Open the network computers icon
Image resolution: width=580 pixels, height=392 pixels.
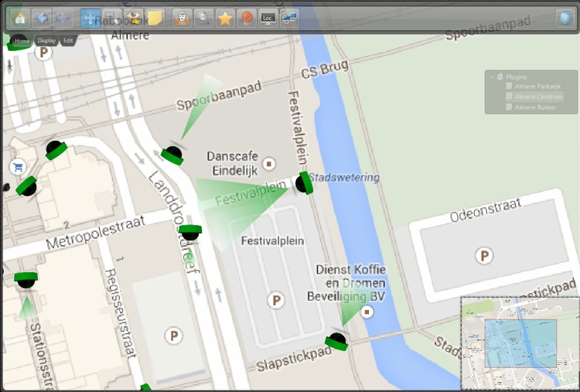coord(290,18)
